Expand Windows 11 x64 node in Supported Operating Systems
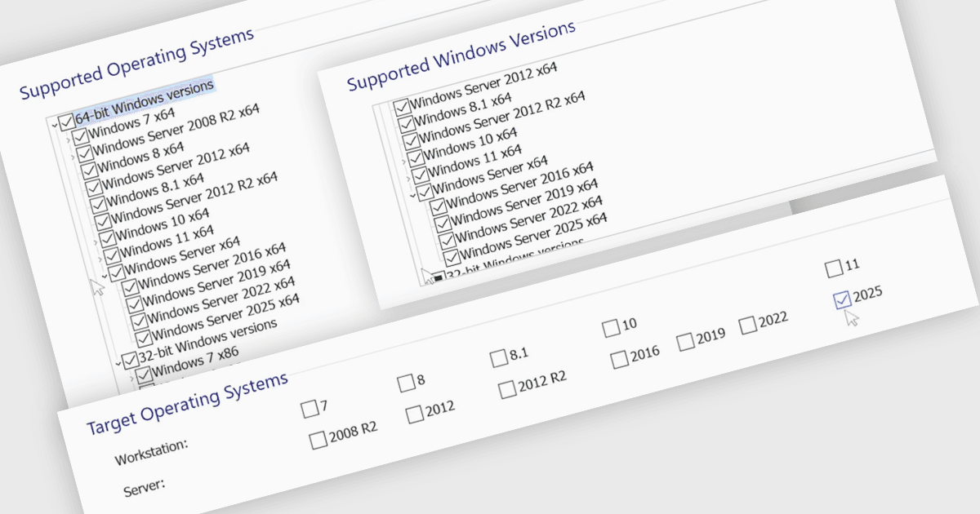Viewport: 980px width, 514px height. pos(100,259)
